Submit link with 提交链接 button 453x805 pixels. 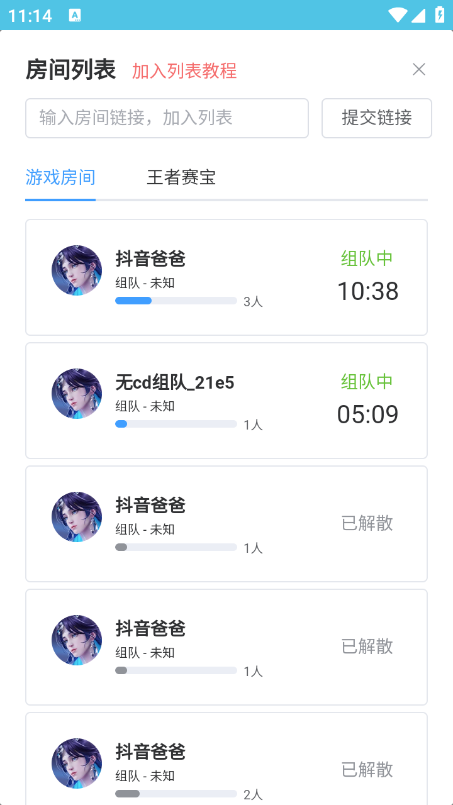[x=376, y=118]
